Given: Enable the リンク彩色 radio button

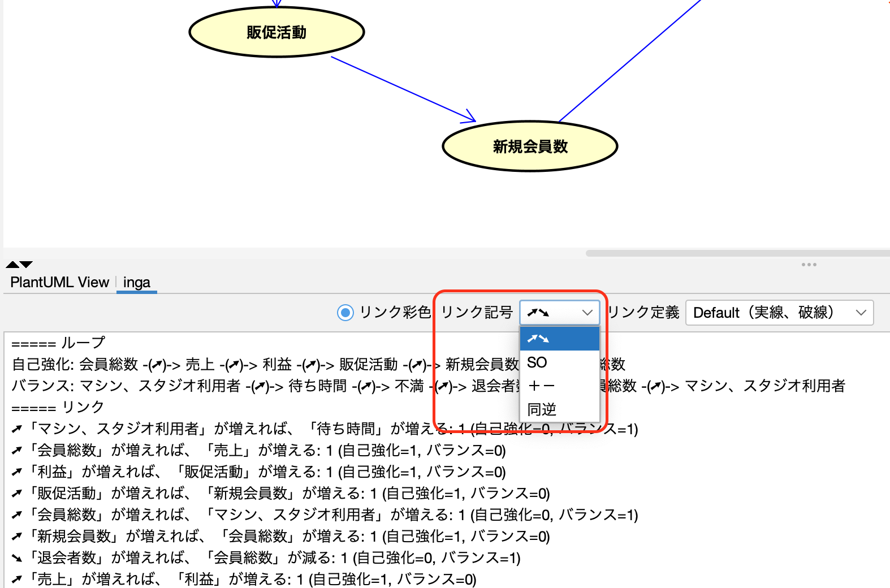Looking at the screenshot, I should [x=345, y=312].
